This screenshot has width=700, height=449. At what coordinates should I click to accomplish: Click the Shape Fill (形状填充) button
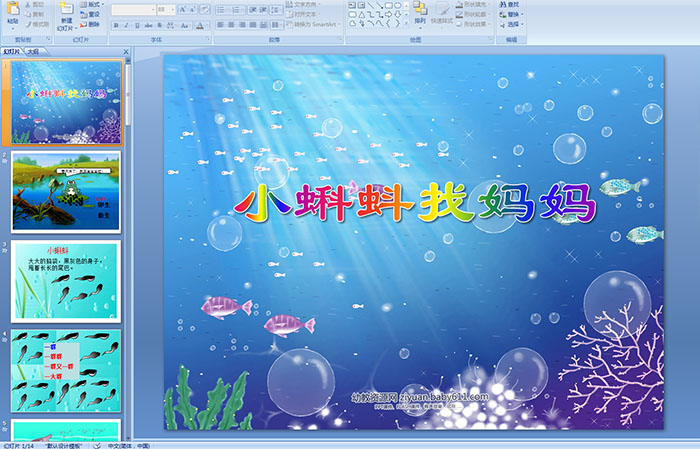(x=474, y=4)
